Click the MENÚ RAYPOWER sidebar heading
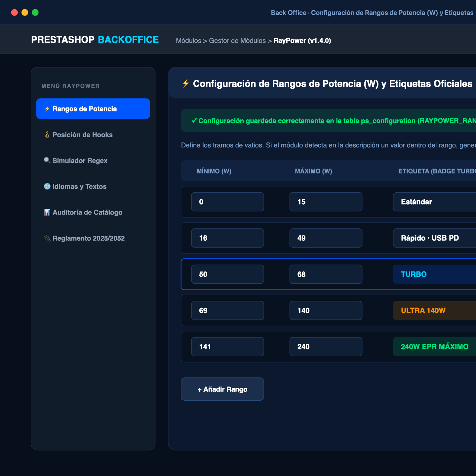Viewport: 476px width, 476px height. [x=70, y=86]
